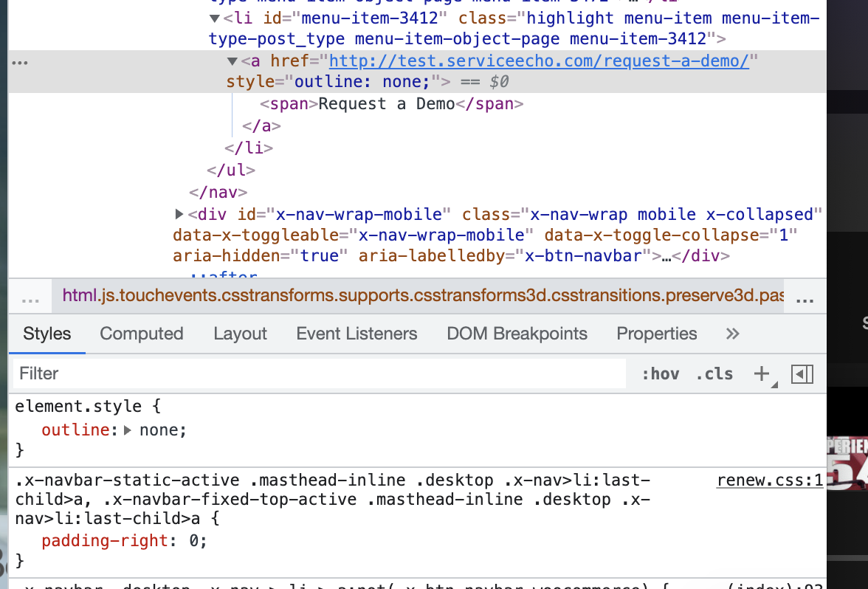This screenshot has width=868, height=589.
Task: Collapse the li menu-item-3412 node
Action: (215, 18)
